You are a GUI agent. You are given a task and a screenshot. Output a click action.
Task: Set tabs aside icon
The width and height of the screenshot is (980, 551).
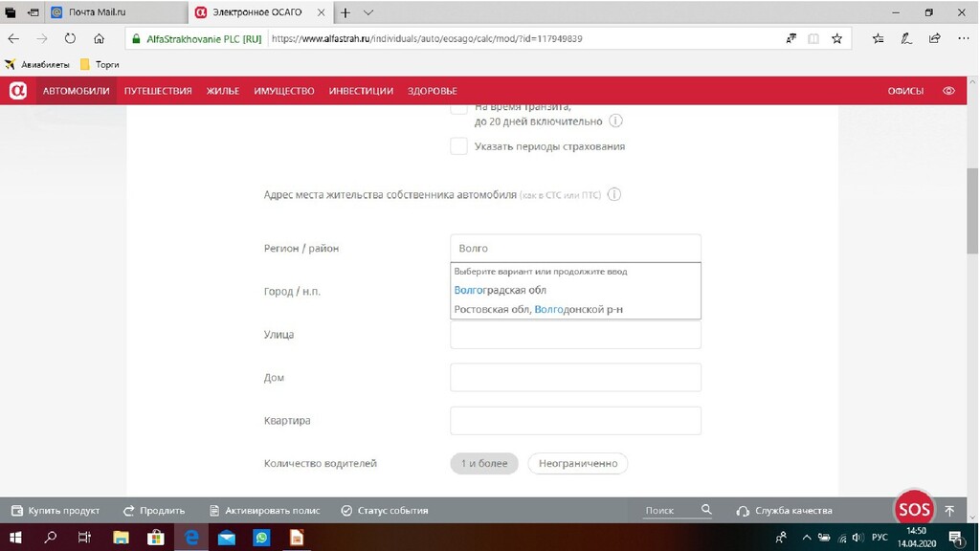(x=33, y=12)
